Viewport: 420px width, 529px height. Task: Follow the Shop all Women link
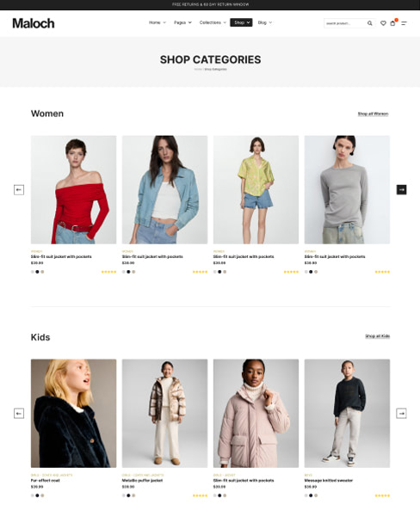coord(373,114)
